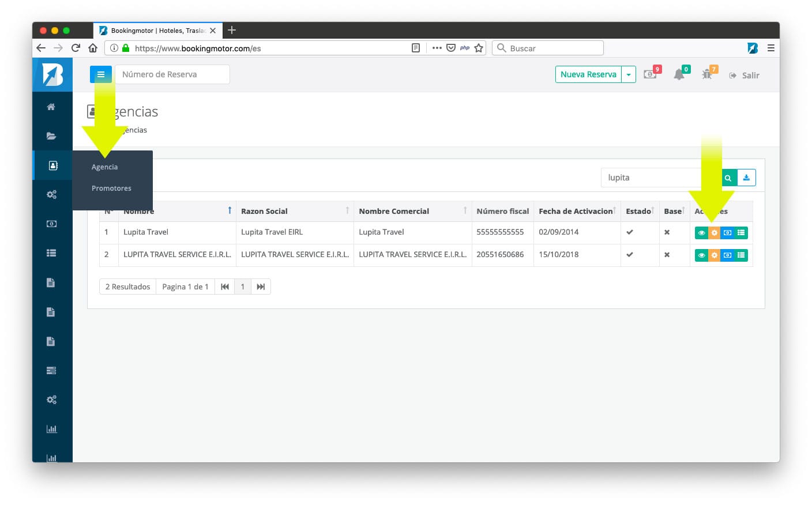This screenshot has width=812, height=505.
Task: Click Número fiscal 55555555555 cell
Action: (503, 232)
